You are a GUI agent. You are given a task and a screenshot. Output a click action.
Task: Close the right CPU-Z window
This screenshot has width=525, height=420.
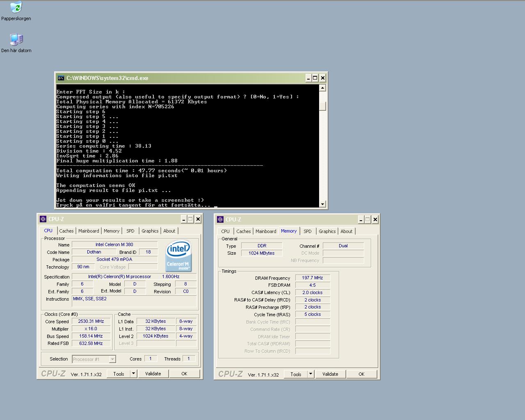[375, 219]
